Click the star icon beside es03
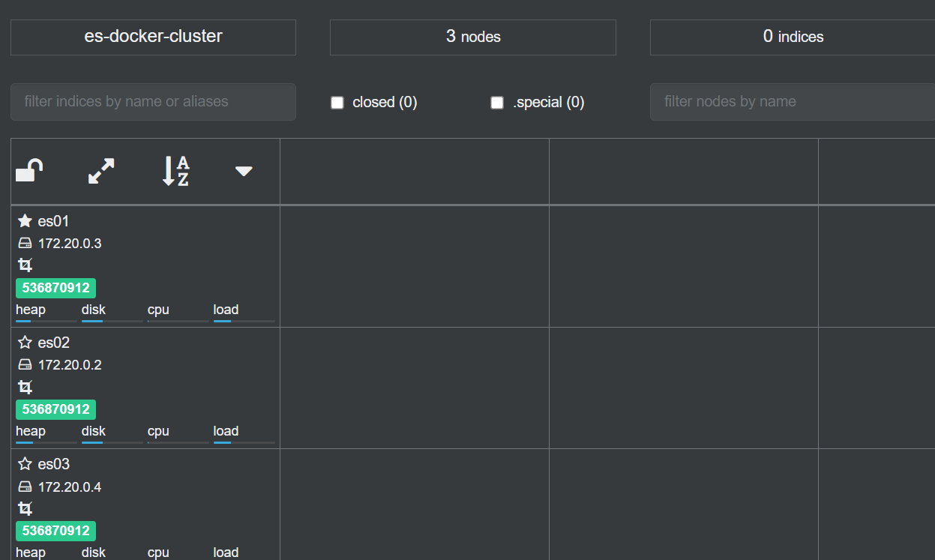The image size is (935, 560). tap(25, 464)
